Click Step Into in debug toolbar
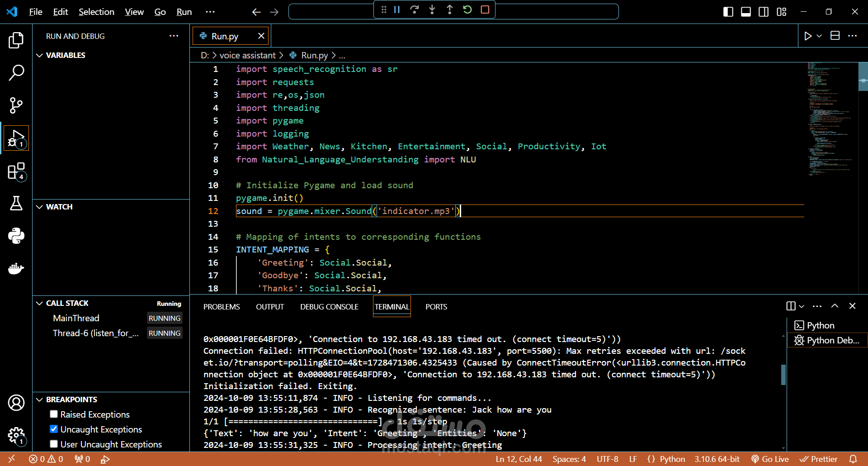Viewport: 868px width, 466px height. [x=432, y=10]
